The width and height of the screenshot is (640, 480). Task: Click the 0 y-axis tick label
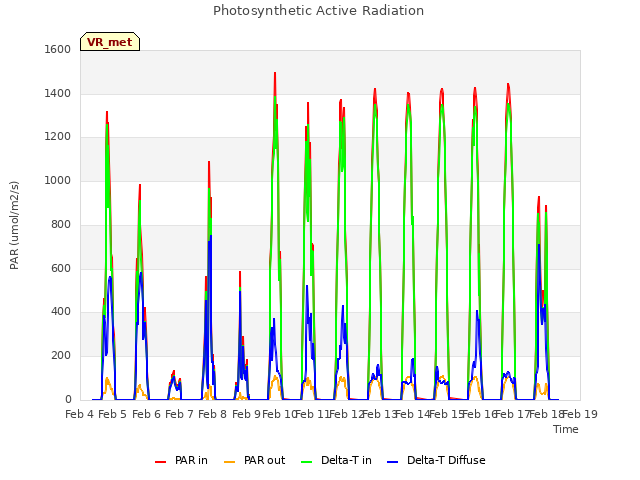tap(68, 400)
